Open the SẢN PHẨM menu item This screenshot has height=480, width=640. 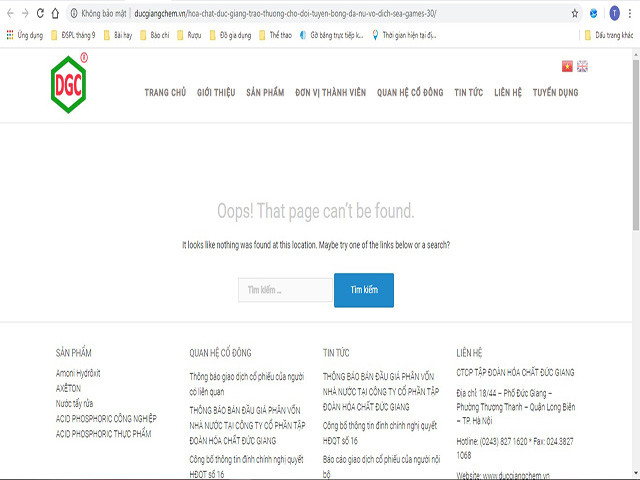click(265, 93)
